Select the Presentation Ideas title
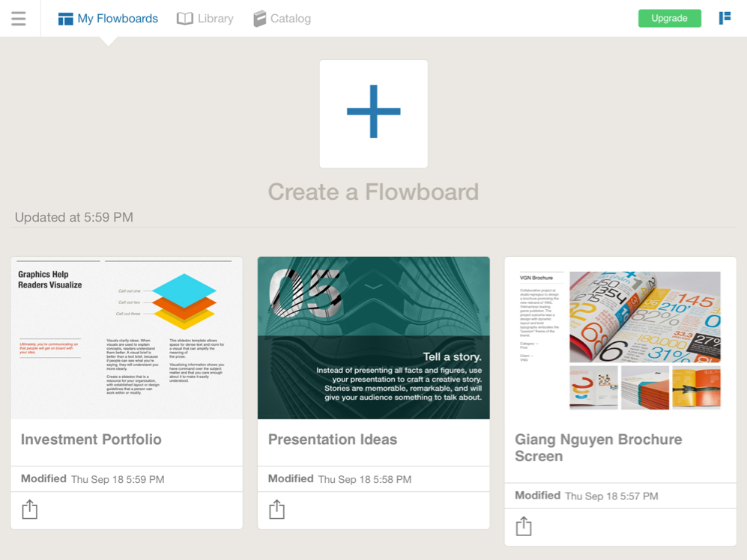Viewport: 747px width, 560px height. [x=333, y=439]
